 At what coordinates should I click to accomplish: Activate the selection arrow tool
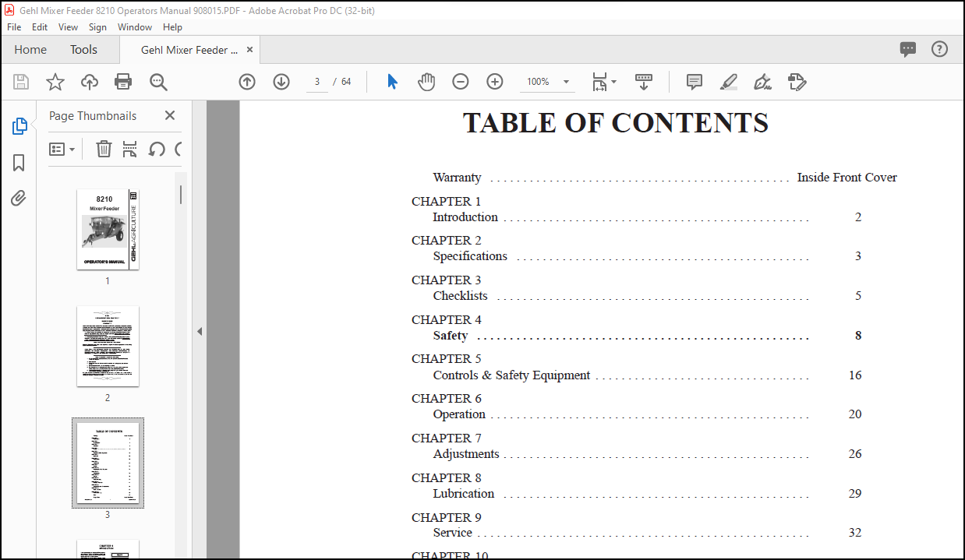pyautogui.click(x=392, y=82)
